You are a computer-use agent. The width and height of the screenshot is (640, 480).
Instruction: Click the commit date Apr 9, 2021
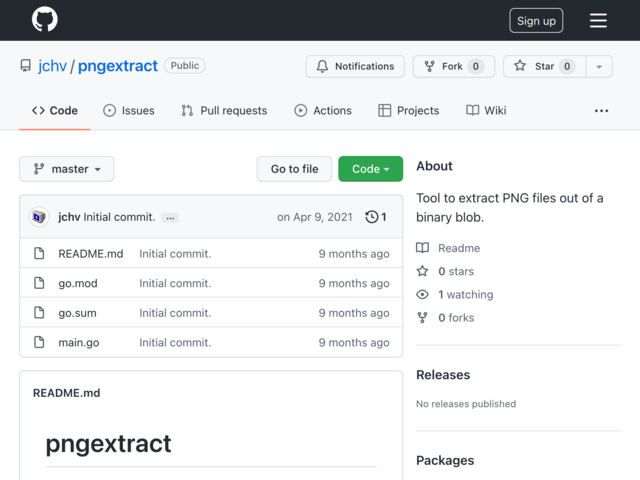pos(314,217)
